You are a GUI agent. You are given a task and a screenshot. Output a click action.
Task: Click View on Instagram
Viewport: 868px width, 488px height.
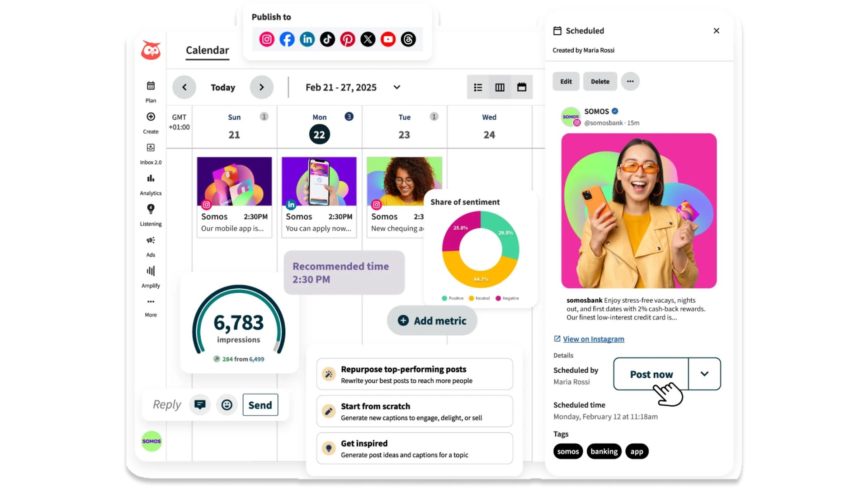(x=593, y=339)
